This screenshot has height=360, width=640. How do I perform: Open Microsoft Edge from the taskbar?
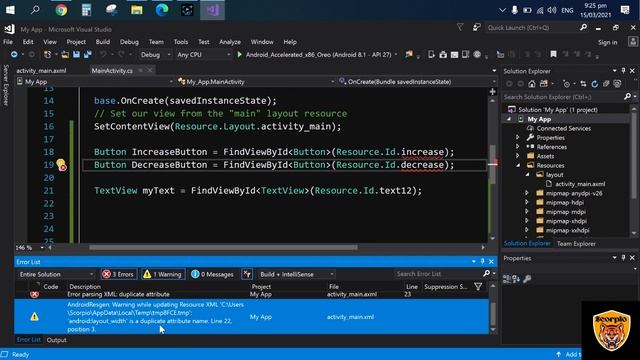click(162, 10)
